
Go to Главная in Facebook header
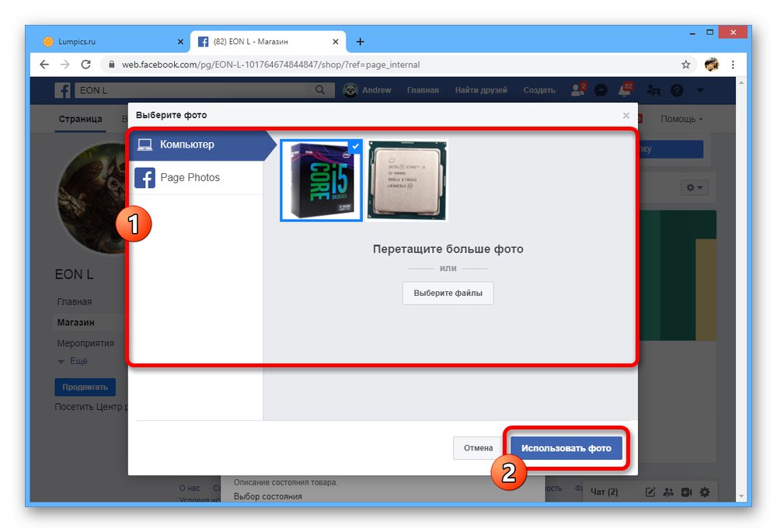click(423, 90)
